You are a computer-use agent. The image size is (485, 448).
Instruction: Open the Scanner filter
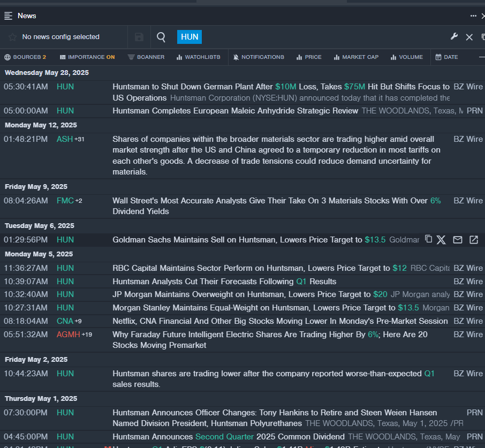(146, 57)
